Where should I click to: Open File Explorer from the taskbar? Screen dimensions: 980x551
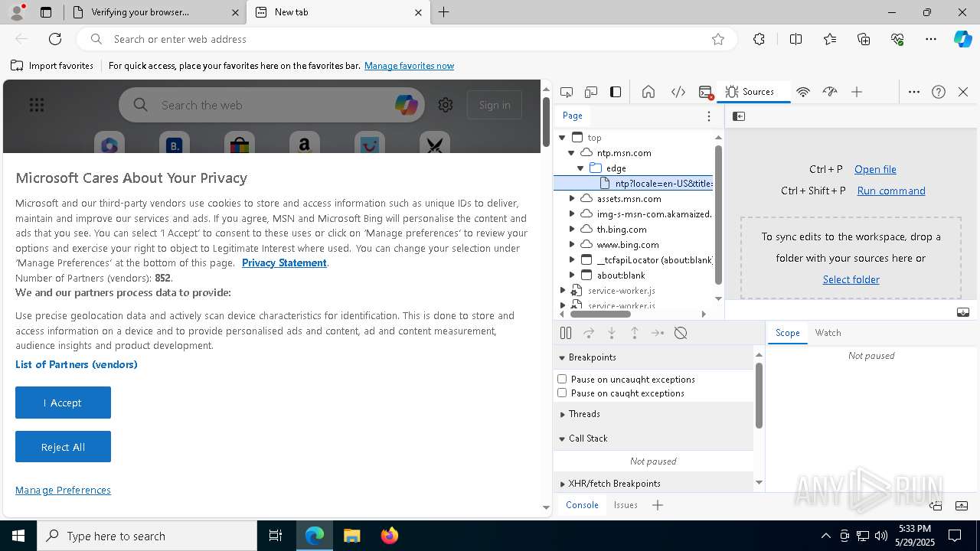tap(352, 536)
